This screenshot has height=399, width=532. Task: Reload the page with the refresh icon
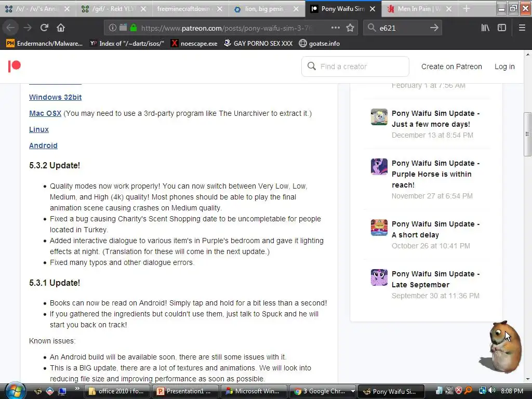click(44, 28)
